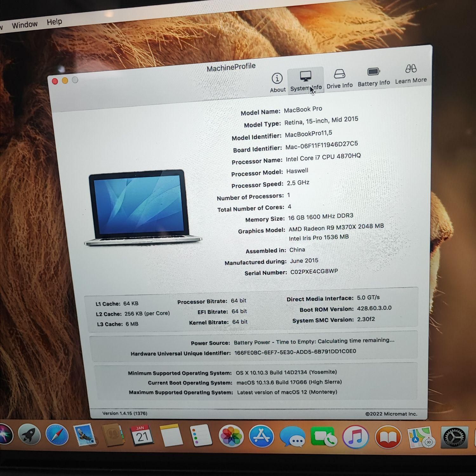Open Launchpad rocket icon in Dock
The width and height of the screenshot is (476, 476).
click(30, 435)
